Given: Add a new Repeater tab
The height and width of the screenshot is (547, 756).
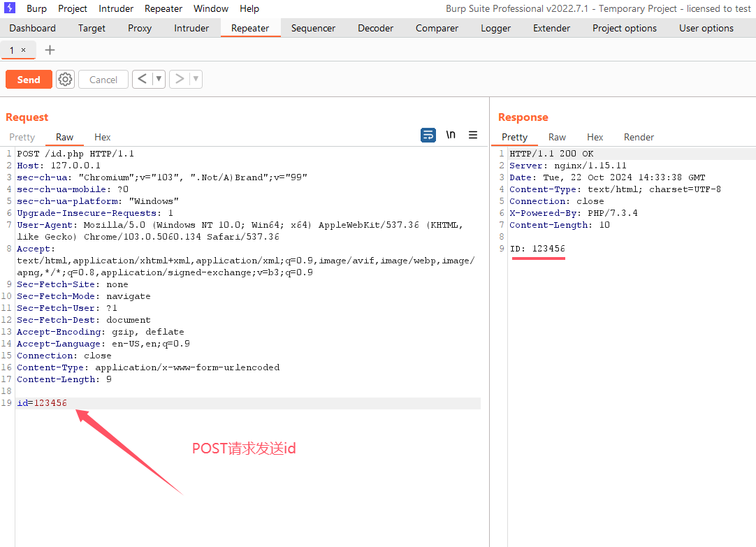Looking at the screenshot, I should point(50,50).
